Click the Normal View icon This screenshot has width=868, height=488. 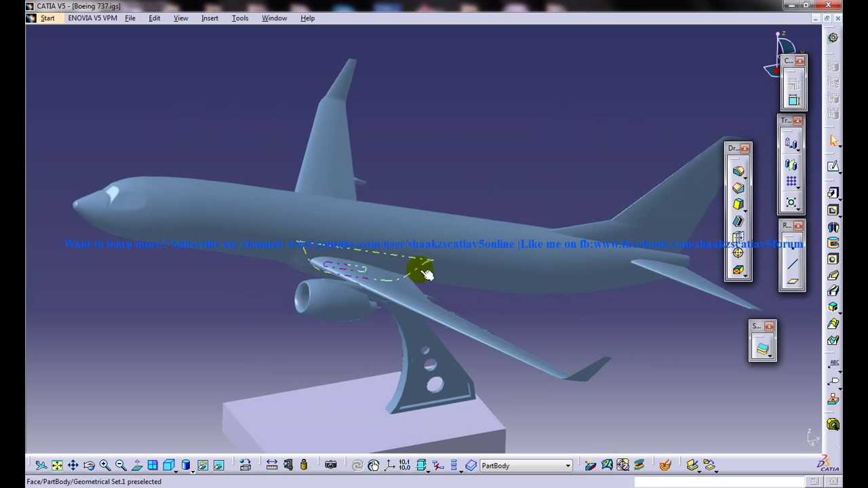pos(137,466)
